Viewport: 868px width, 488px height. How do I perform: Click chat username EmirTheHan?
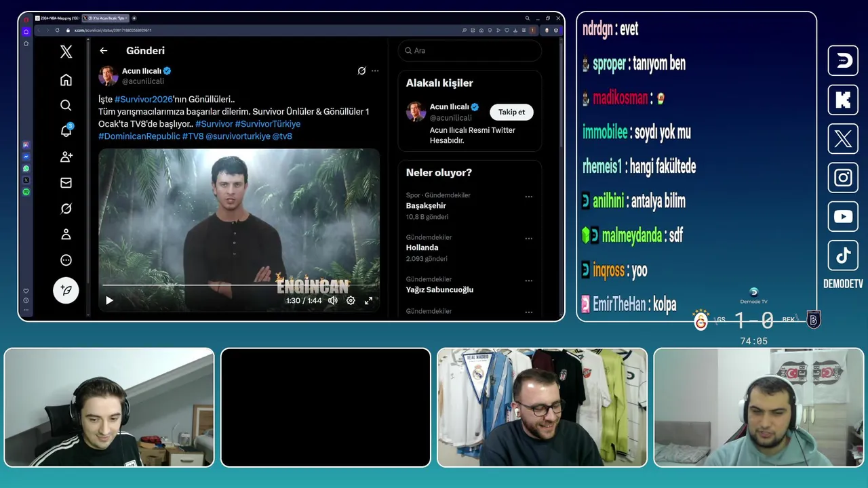tap(619, 304)
